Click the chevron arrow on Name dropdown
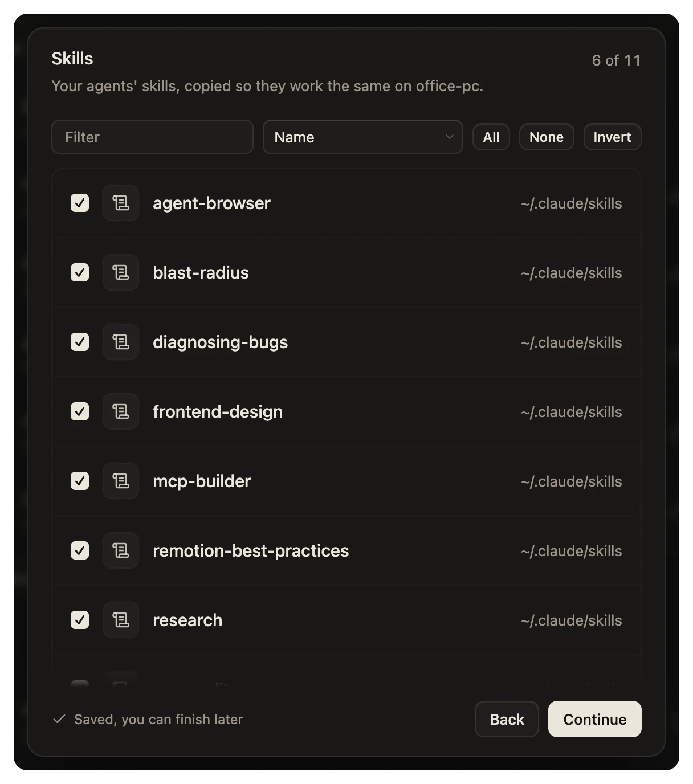693x784 pixels. coord(449,137)
